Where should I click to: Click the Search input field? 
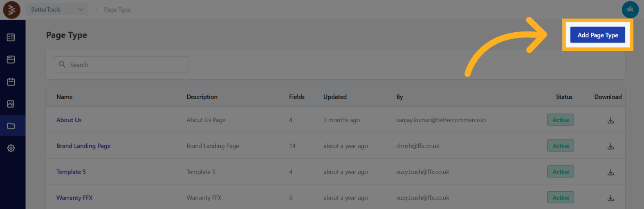[121, 65]
